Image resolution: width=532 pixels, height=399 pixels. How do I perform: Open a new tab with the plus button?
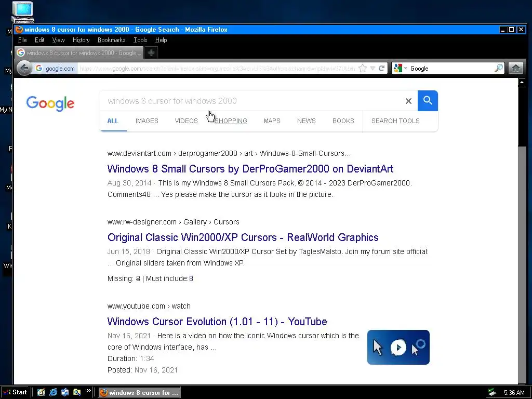[151, 52]
